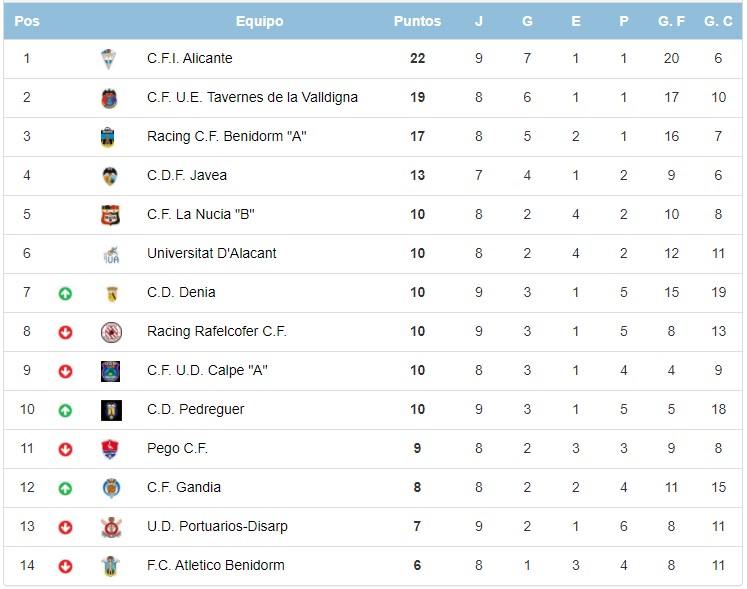The image size is (747, 589).
Task: Open the C.F. Gandia team name
Action: pyautogui.click(x=183, y=487)
